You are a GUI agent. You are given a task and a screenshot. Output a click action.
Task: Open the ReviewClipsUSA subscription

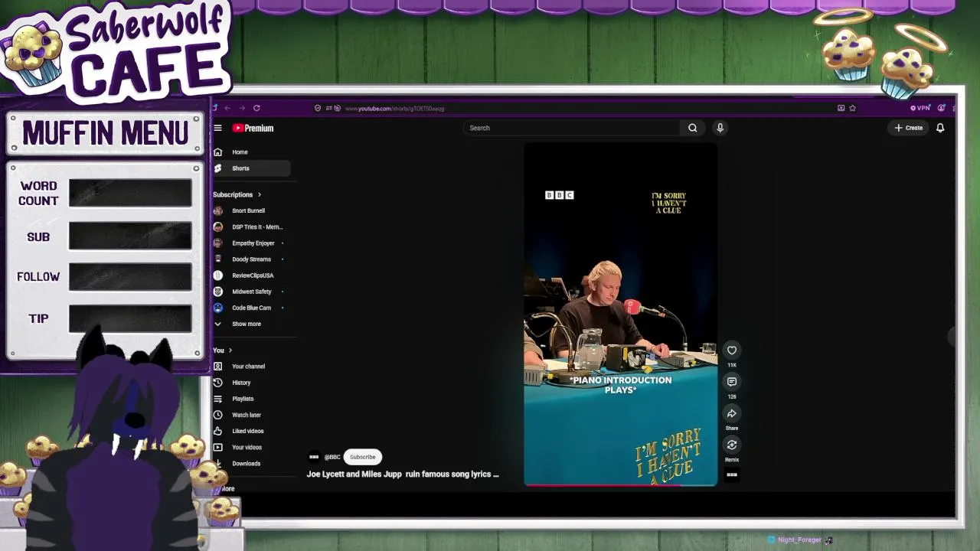point(251,275)
